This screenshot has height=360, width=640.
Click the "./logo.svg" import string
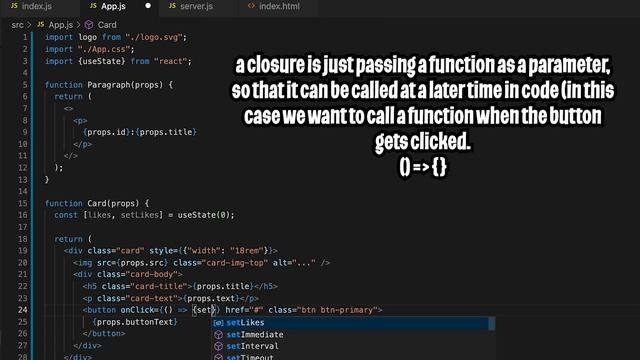153,37
